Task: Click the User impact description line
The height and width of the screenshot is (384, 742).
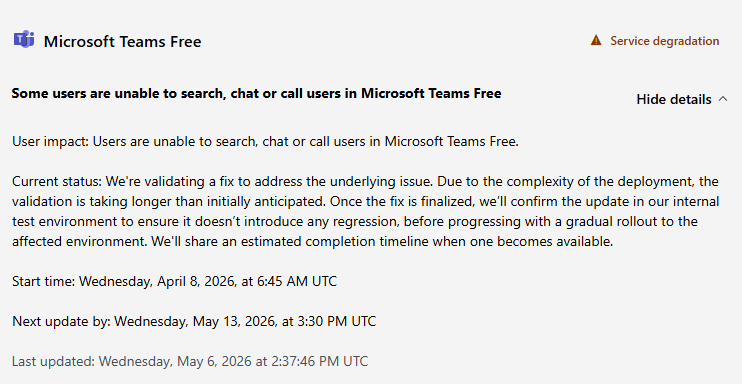Action: click(x=265, y=142)
